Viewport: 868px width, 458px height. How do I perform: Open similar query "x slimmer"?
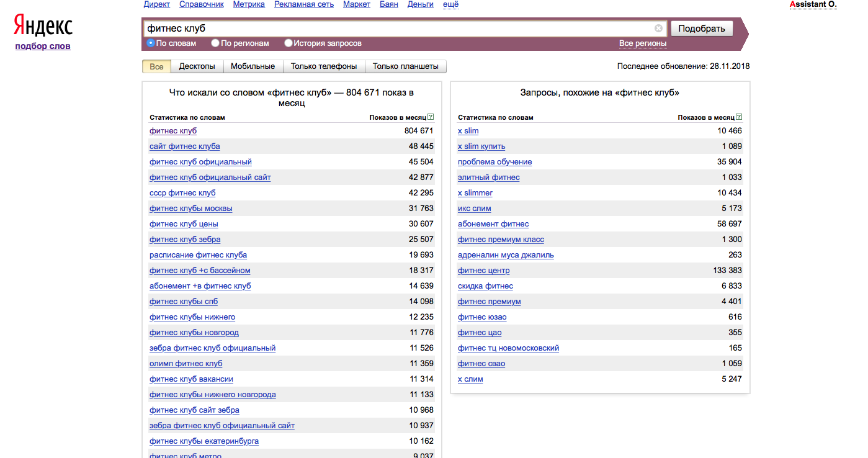(475, 193)
